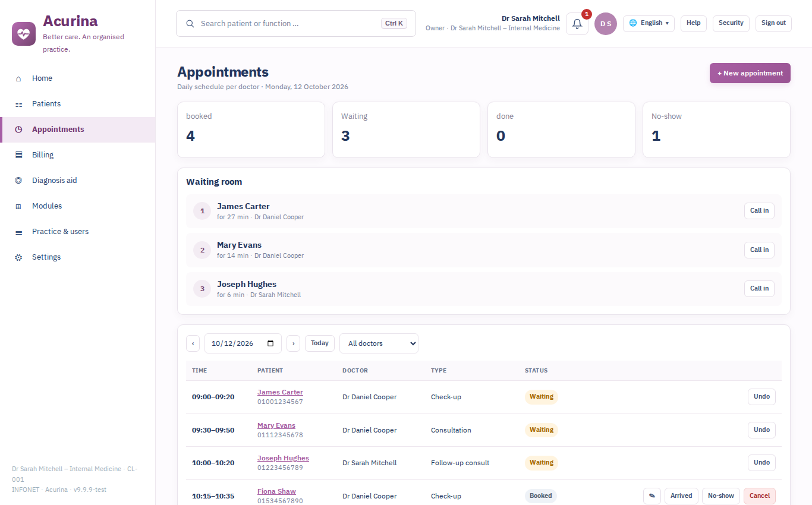The width and height of the screenshot is (812, 505).
Task: Open the Security button
Action: 731,23
